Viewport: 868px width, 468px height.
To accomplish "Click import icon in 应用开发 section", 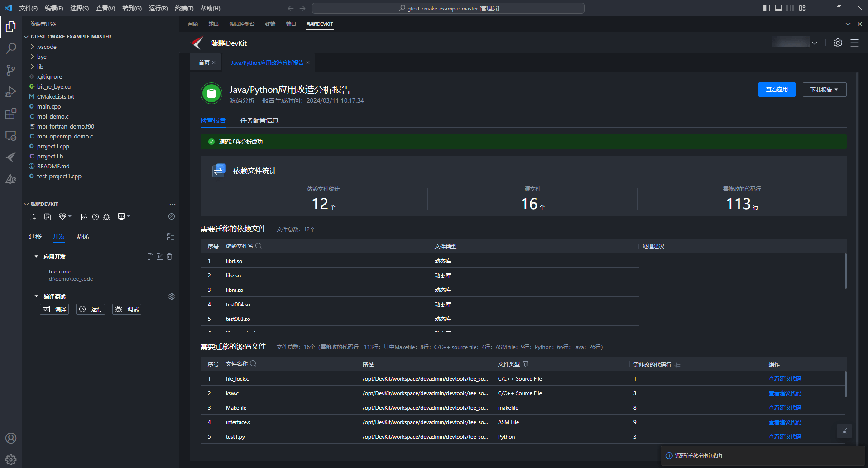I will [160, 257].
